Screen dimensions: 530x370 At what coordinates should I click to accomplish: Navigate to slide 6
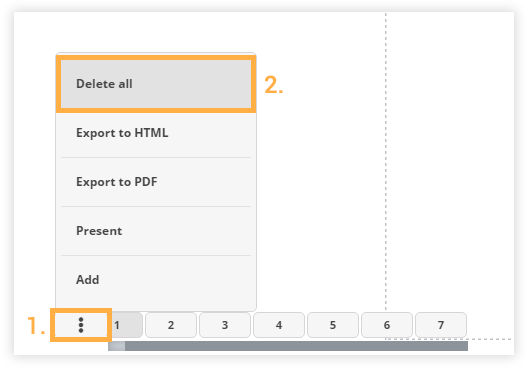click(x=387, y=325)
